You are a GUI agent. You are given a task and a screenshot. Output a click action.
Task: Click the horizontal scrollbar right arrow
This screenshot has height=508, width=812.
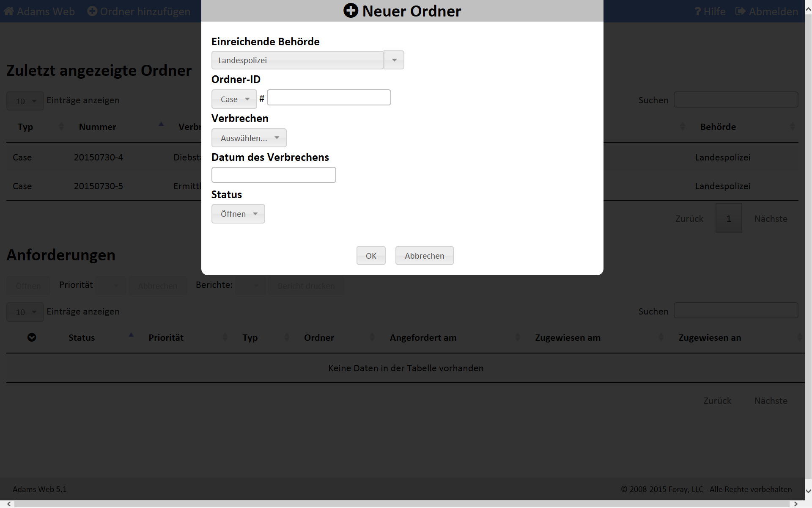pyautogui.click(x=796, y=504)
